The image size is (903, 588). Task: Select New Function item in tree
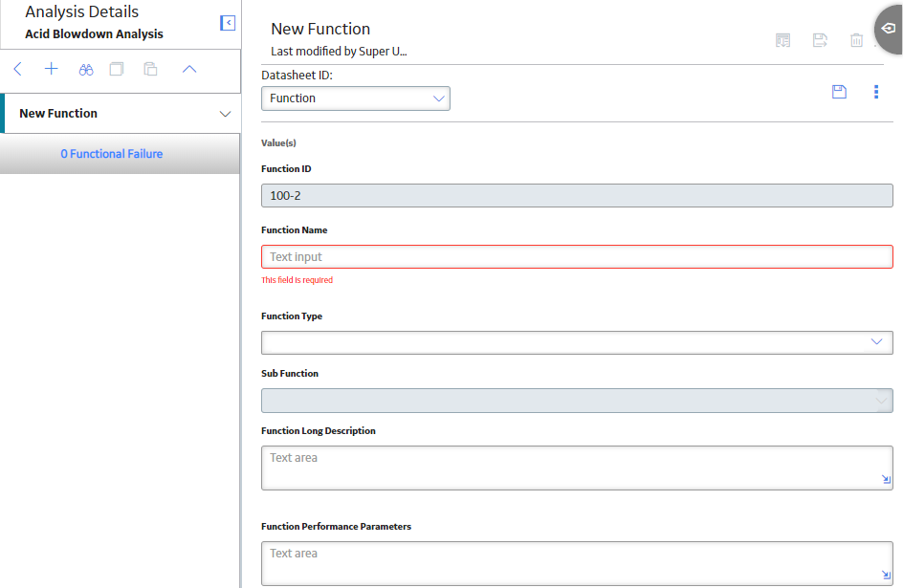coord(58,114)
